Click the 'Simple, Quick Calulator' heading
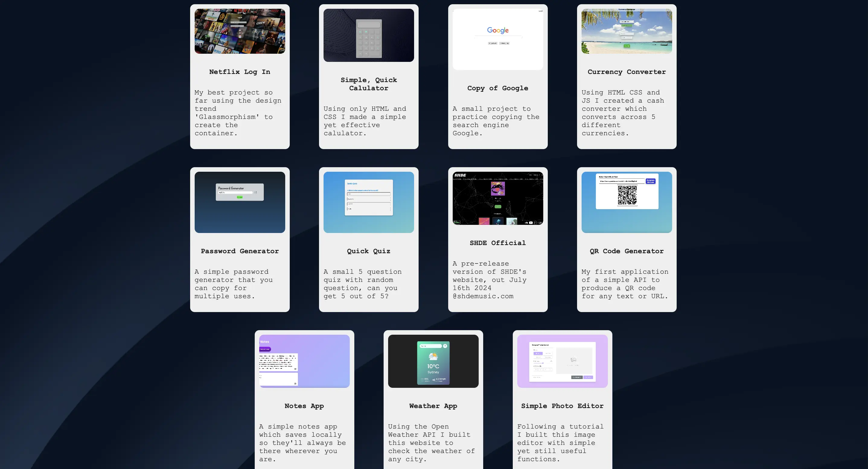Image resolution: width=868 pixels, height=469 pixels. point(369,84)
